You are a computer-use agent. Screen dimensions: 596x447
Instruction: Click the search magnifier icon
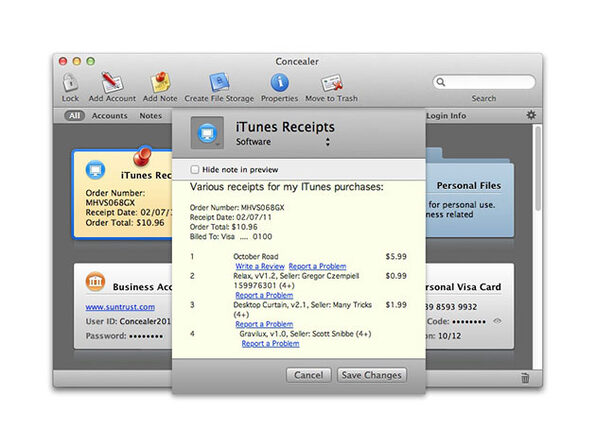click(441, 82)
